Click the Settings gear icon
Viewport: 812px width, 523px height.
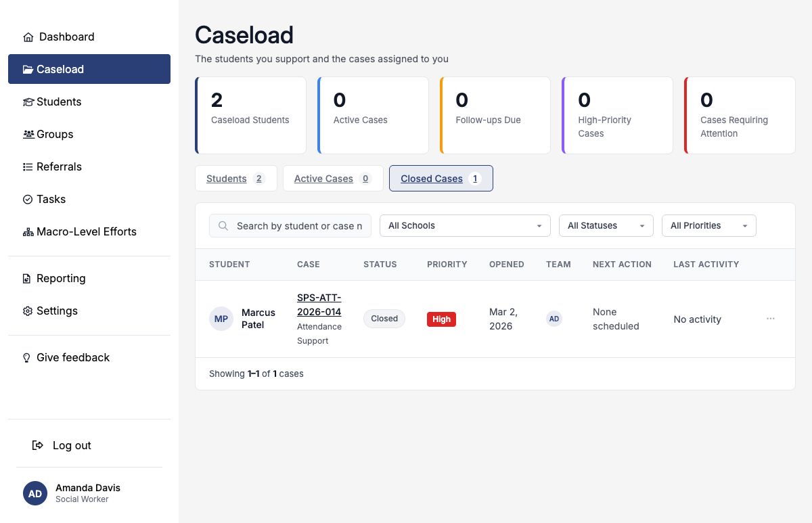[28, 311]
